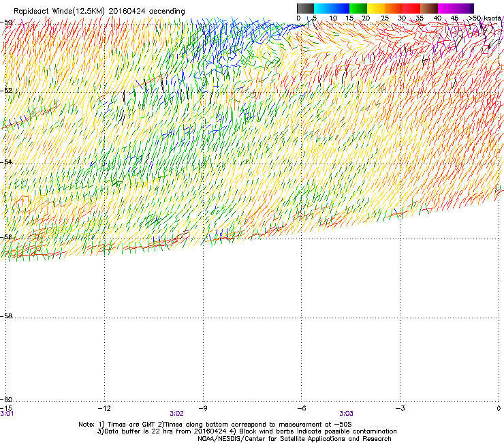The width and height of the screenshot is (504, 443).
Task: Click the '-12' longitude label
Action: (x=104, y=408)
